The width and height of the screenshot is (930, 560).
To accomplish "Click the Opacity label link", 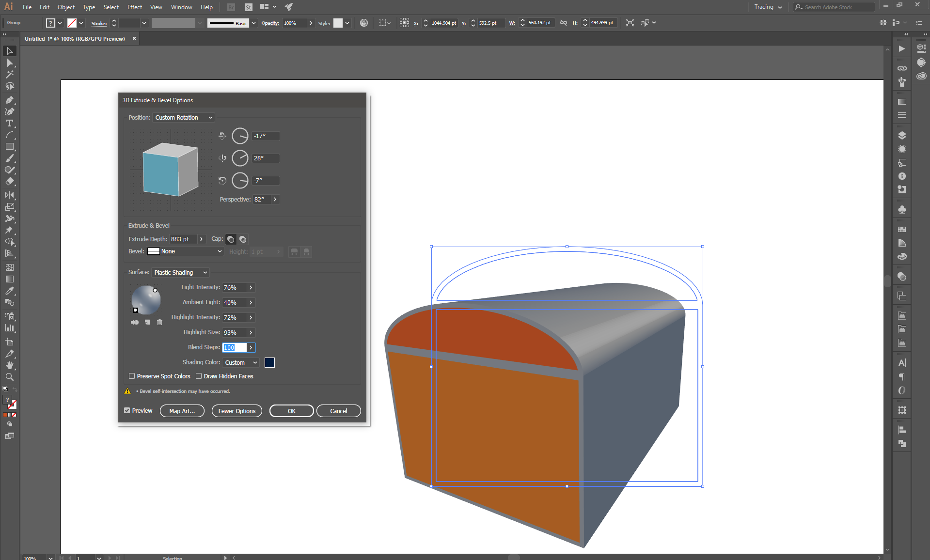I will [x=270, y=23].
